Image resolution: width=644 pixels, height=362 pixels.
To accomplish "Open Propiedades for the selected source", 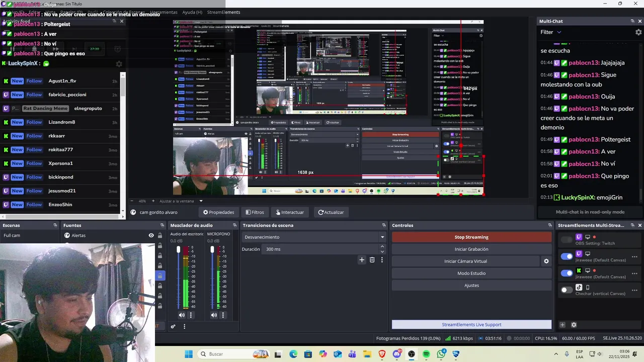I will point(219,212).
